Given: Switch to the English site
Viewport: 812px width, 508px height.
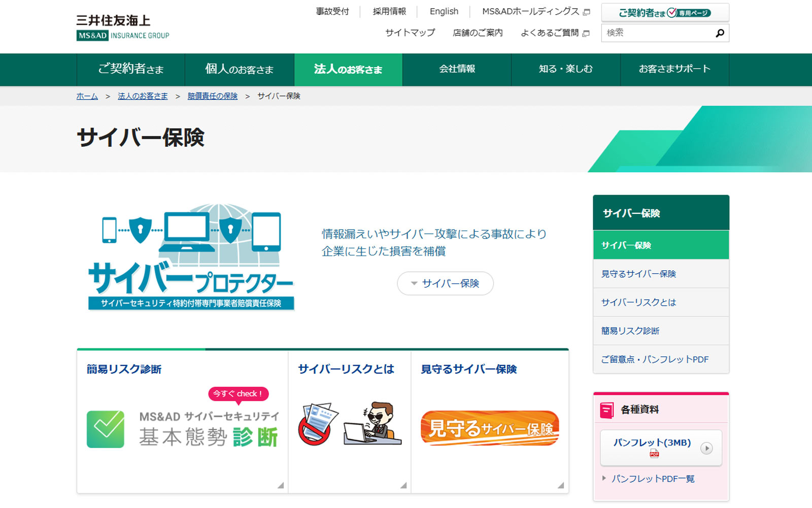Looking at the screenshot, I should (444, 12).
